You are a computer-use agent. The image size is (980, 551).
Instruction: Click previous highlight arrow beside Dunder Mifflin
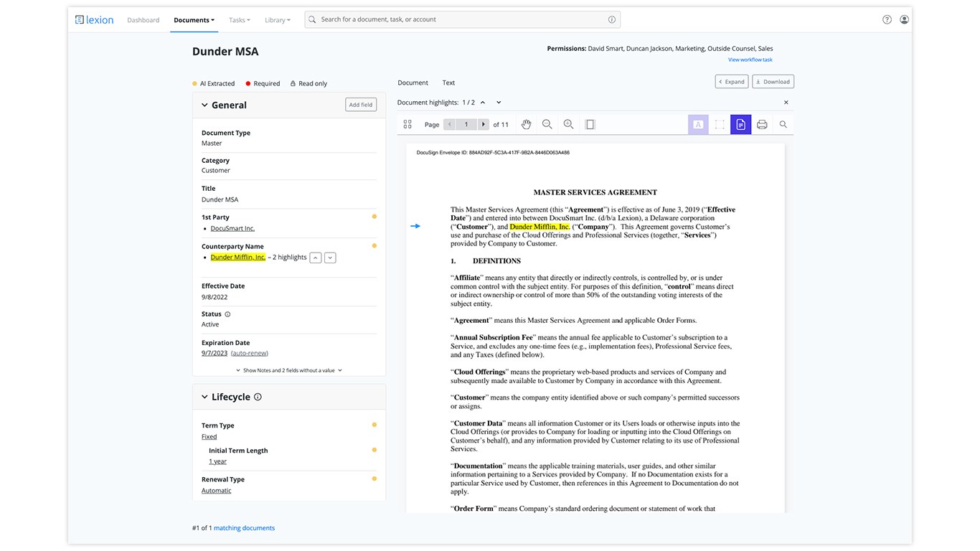click(315, 258)
